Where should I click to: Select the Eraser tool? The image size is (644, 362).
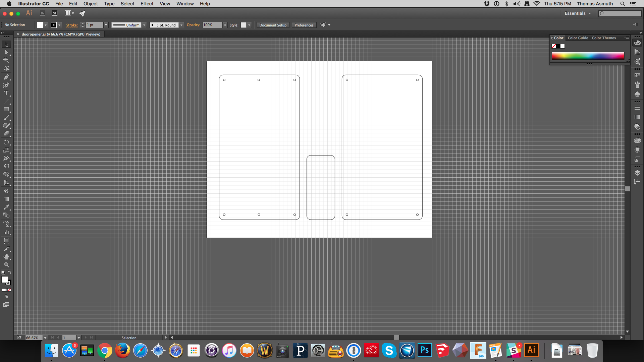pyautogui.click(x=6, y=134)
